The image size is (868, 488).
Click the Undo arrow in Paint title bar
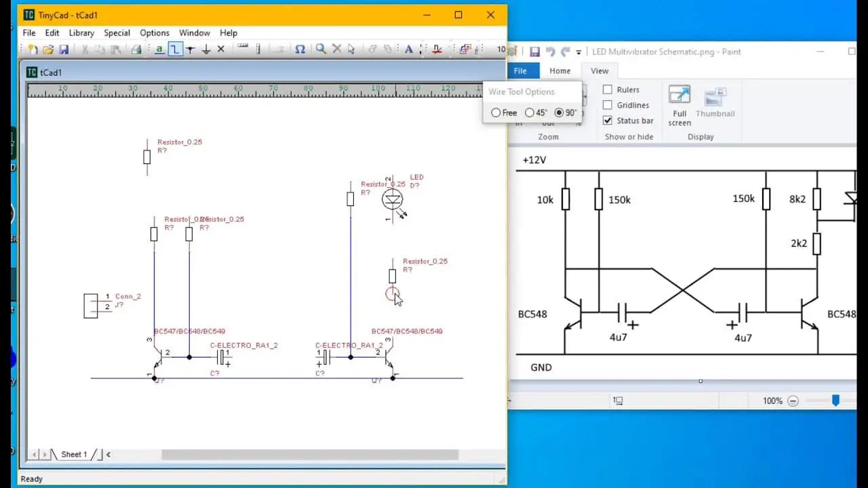click(x=550, y=52)
